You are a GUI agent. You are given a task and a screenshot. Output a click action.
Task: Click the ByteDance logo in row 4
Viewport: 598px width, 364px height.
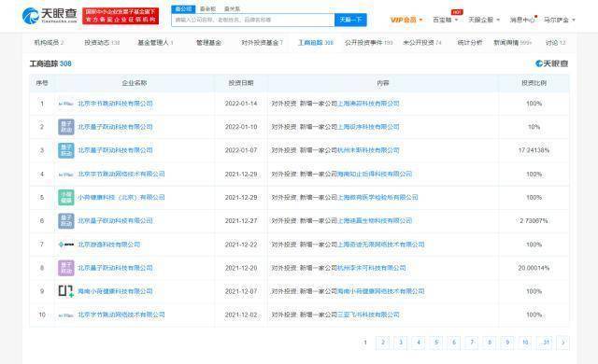tap(66, 175)
